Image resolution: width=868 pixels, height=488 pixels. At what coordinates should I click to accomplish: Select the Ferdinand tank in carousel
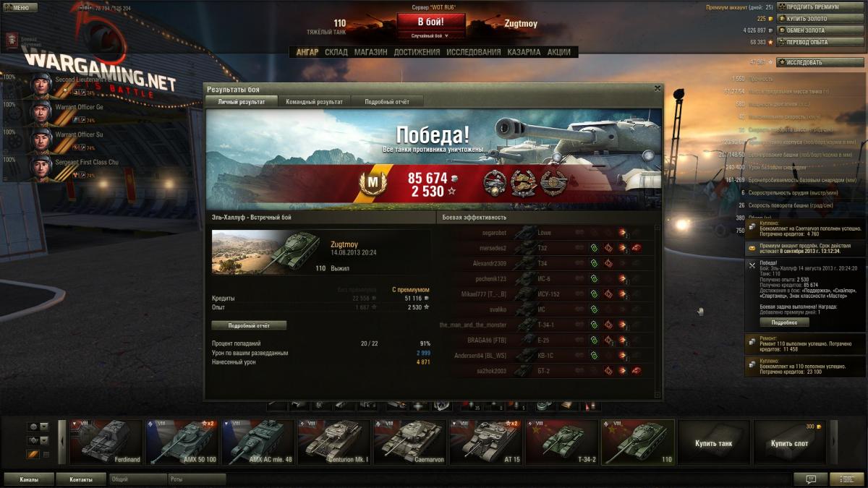(x=105, y=442)
